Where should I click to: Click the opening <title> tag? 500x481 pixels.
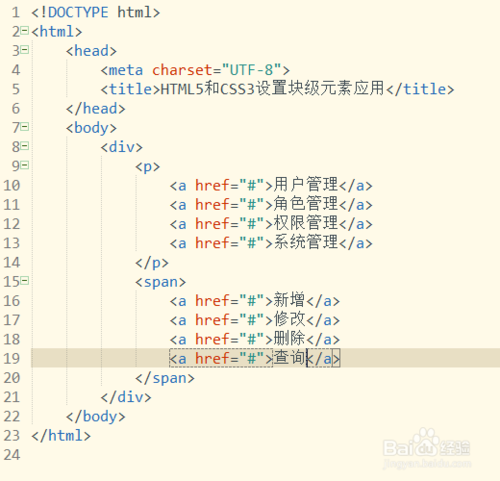pyautogui.click(x=131, y=90)
